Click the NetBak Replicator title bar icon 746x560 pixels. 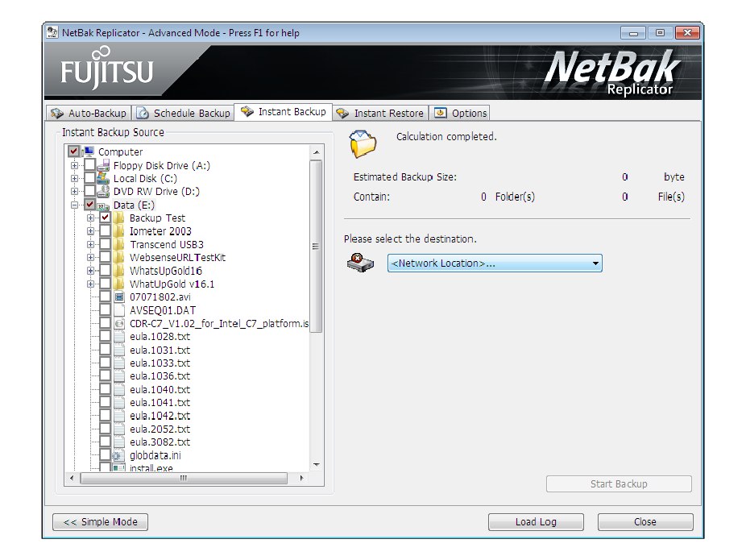(52, 32)
